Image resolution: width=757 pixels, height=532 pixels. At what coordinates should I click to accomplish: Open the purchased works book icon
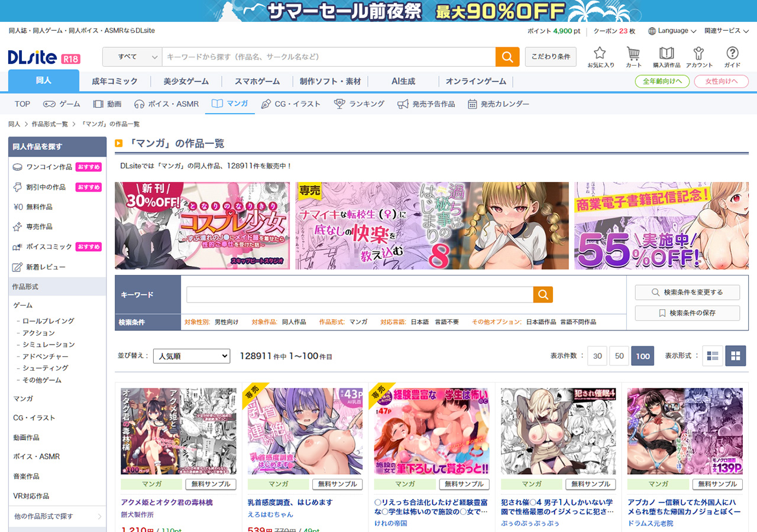point(667,57)
